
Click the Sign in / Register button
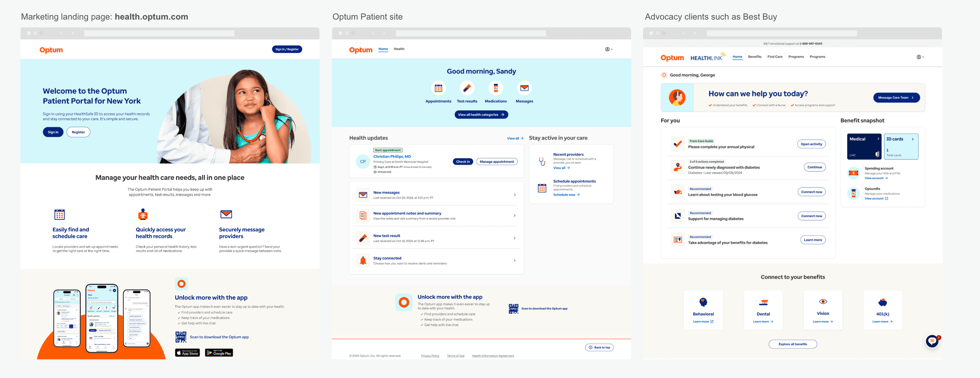click(x=287, y=49)
